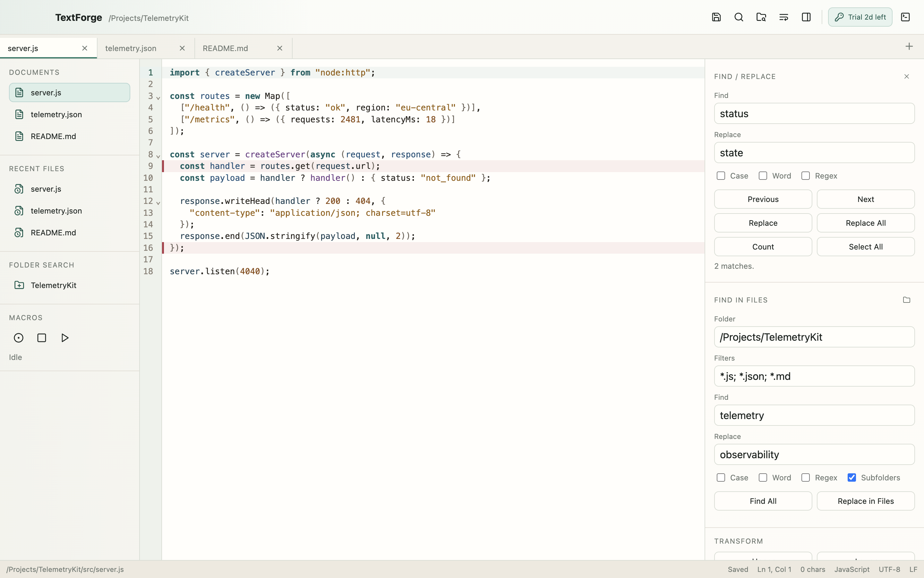Close the README.md tab
This screenshot has height=578, width=924.
(280, 48)
